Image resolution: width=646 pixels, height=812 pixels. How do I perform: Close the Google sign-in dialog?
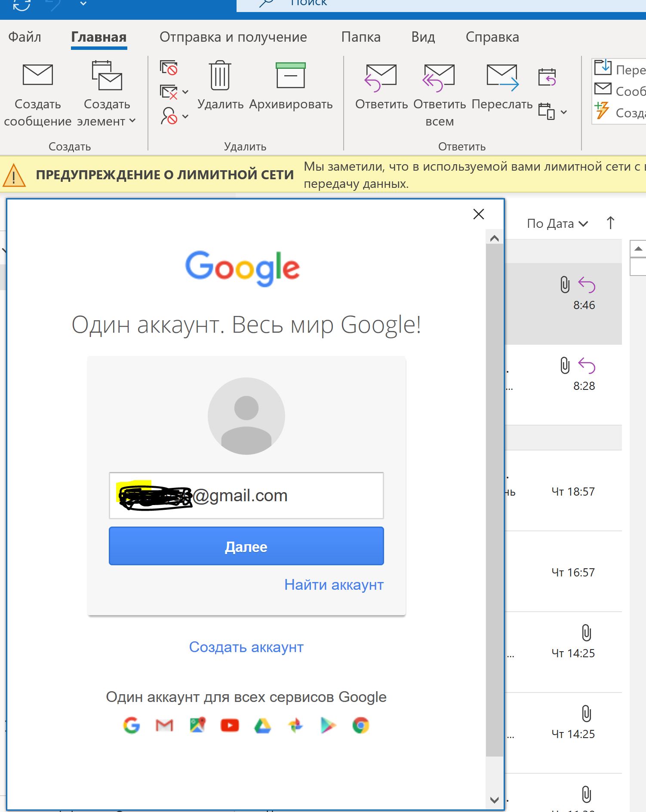(x=479, y=214)
